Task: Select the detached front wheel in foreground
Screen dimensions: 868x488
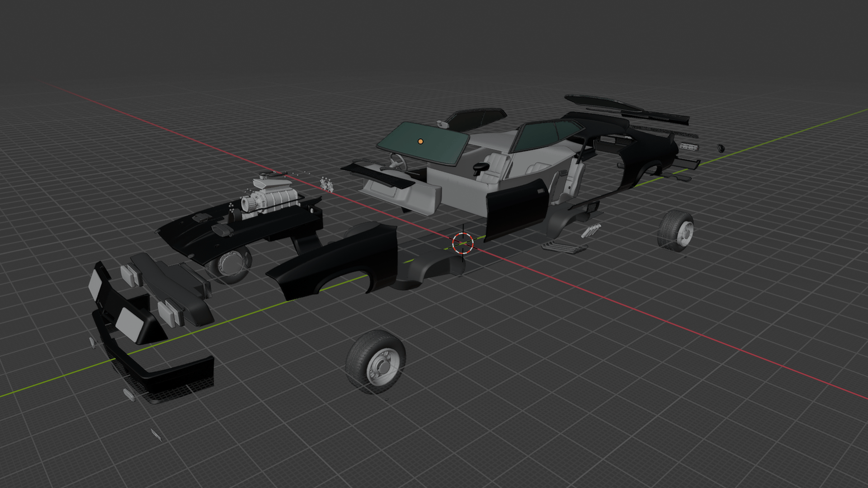Action: (x=375, y=361)
